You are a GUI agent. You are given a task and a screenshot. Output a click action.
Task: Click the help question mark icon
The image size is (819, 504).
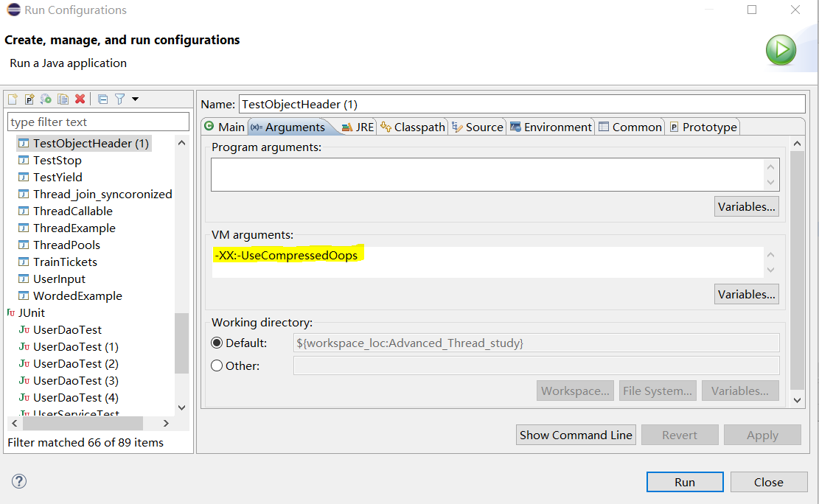click(x=19, y=481)
